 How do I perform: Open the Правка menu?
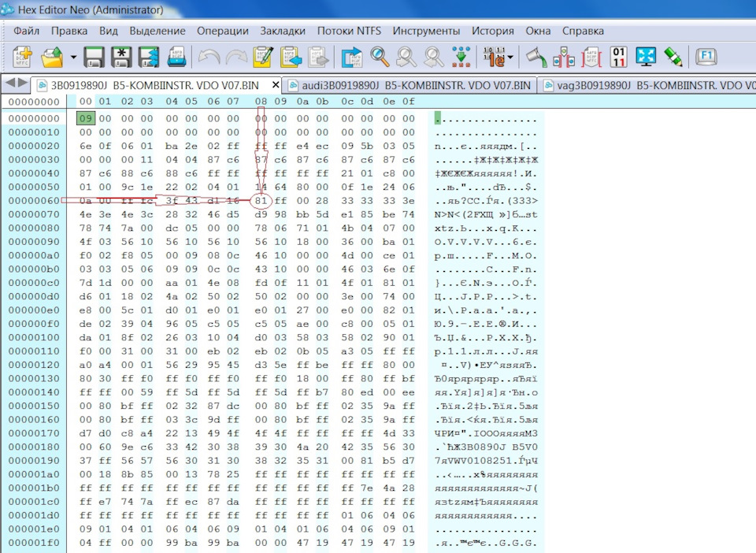(69, 31)
